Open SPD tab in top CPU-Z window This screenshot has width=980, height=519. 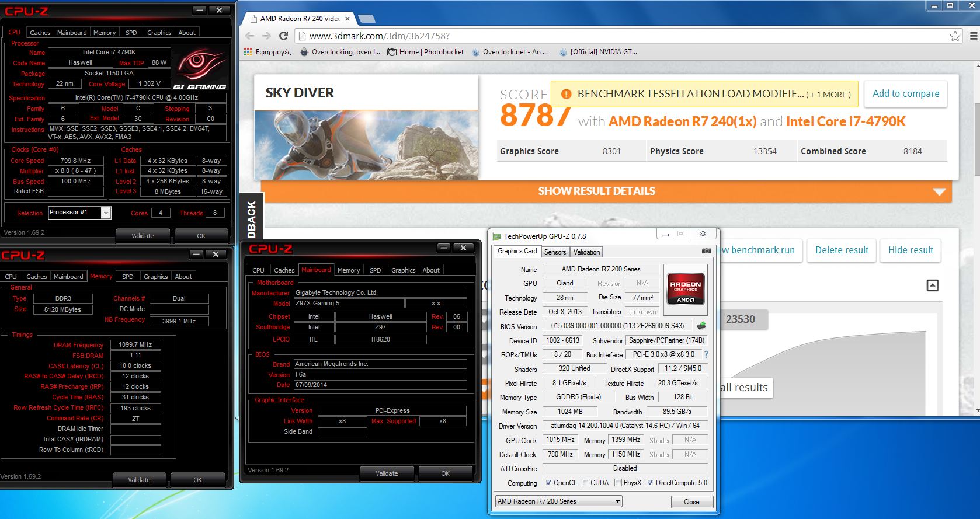coord(131,33)
